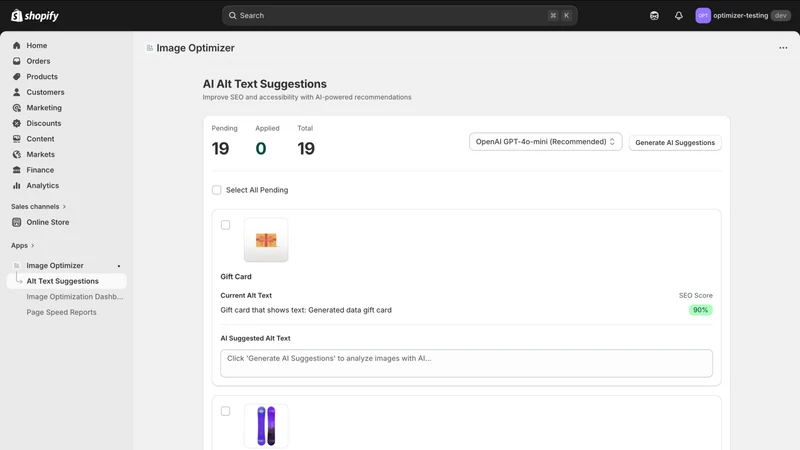
Task: Click the 'AI Alt Text Suggestions' heading
Action: click(x=265, y=84)
